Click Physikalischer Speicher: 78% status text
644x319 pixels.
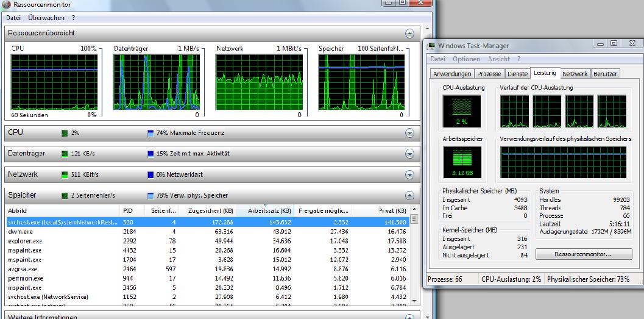click(588, 279)
